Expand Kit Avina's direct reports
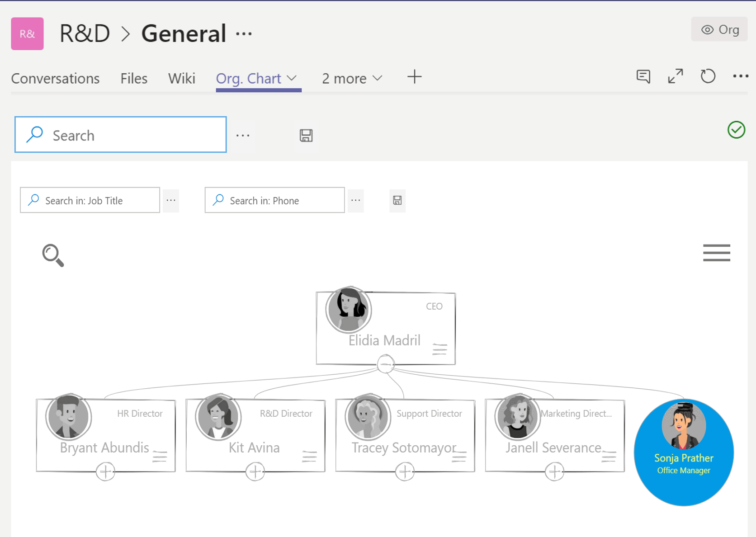The image size is (756, 537). [255, 471]
